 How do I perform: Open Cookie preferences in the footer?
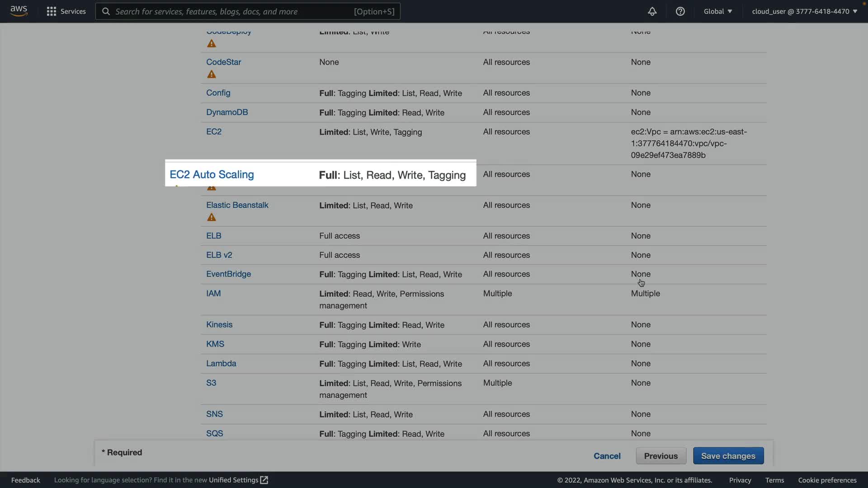[x=827, y=480]
